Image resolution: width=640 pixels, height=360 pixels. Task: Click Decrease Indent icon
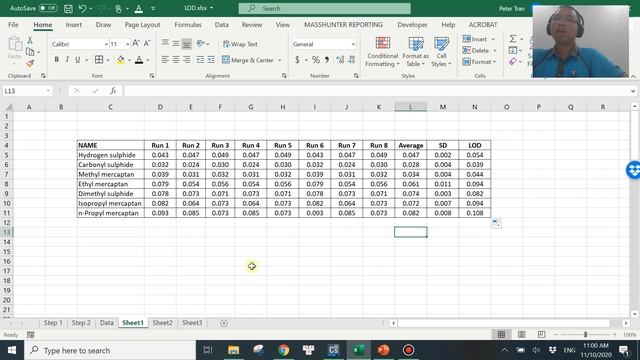tap(200, 60)
